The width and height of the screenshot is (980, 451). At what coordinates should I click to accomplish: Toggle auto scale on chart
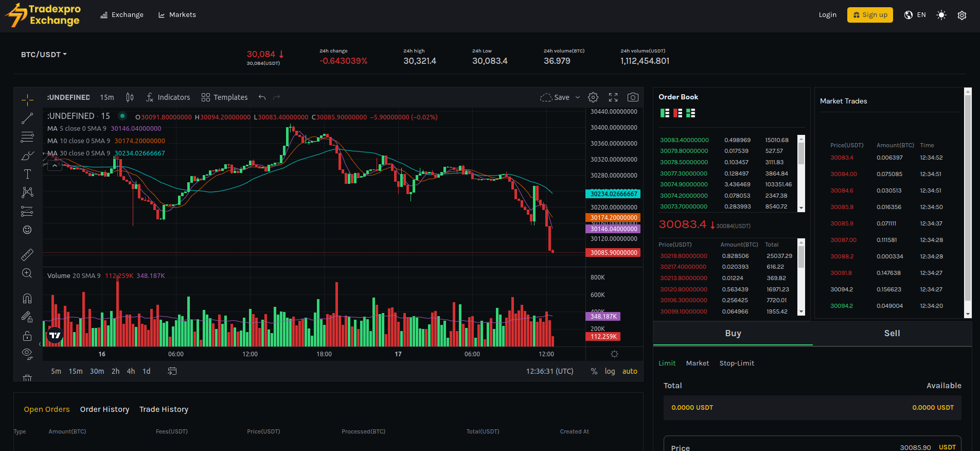tap(630, 371)
